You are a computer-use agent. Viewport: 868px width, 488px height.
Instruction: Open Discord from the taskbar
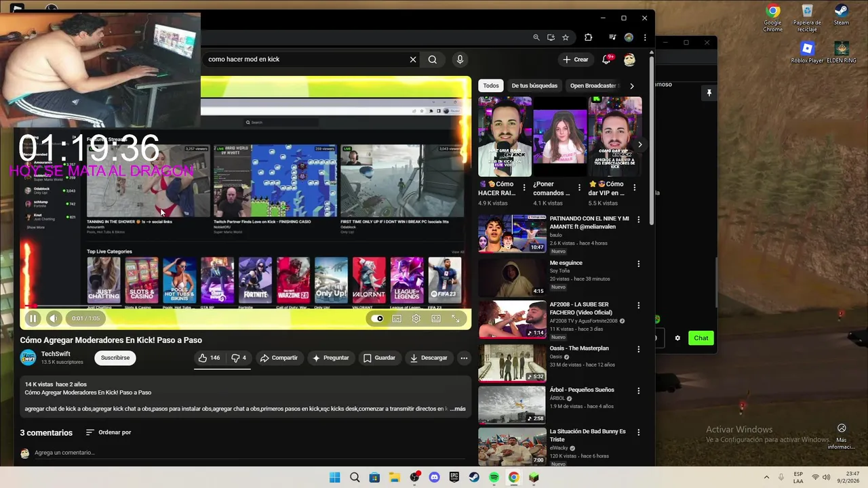pyautogui.click(x=435, y=477)
